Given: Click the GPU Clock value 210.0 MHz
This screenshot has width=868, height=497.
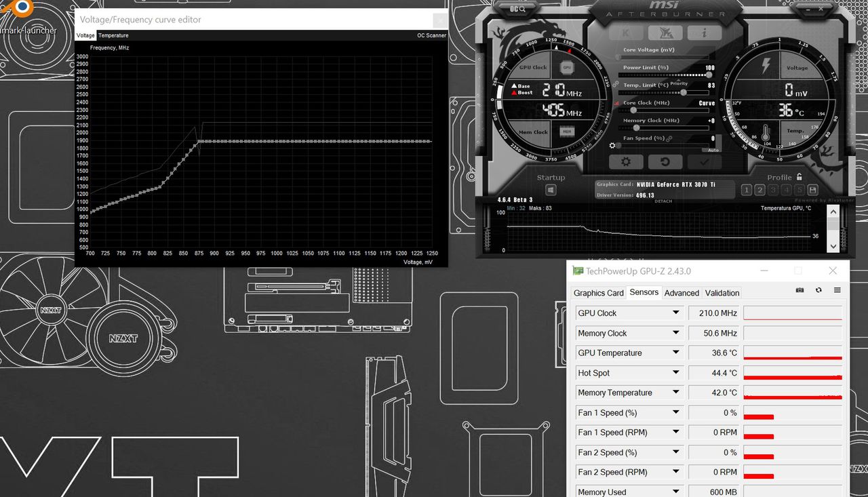Looking at the screenshot, I should pos(717,313).
